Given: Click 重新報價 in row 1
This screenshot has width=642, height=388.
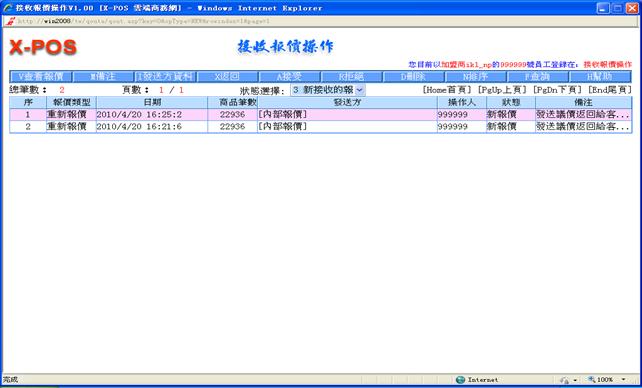Looking at the screenshot, I should [x=66, y=115].
